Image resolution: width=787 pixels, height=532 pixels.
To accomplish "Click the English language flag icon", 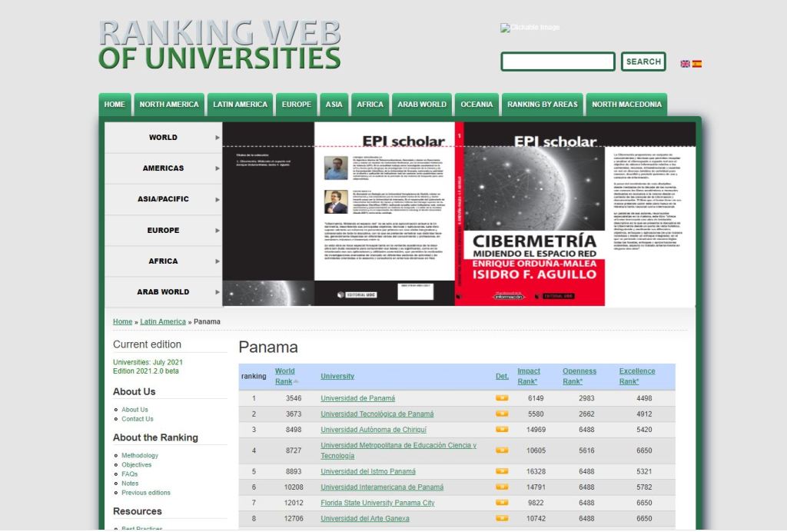I will (x=685, y=64).
